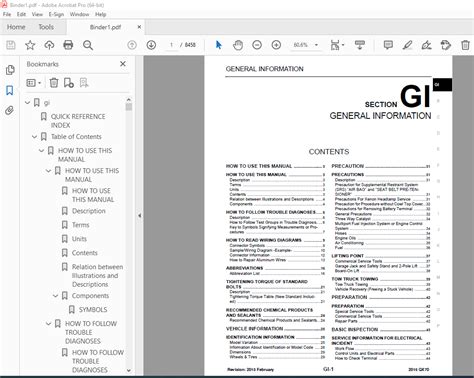
Task: Click the black GI section index tab
Action: 442,85
